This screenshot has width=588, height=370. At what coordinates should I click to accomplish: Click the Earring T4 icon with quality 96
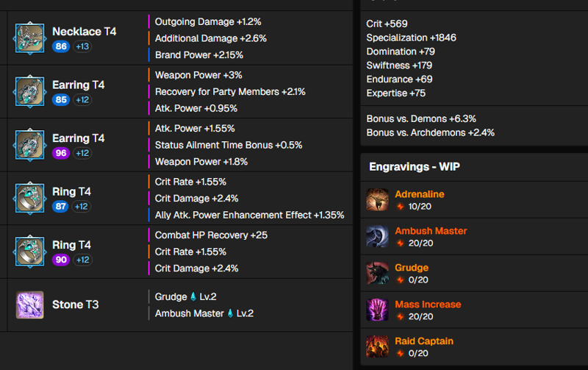pyautogui.click(x=29, y=145)
